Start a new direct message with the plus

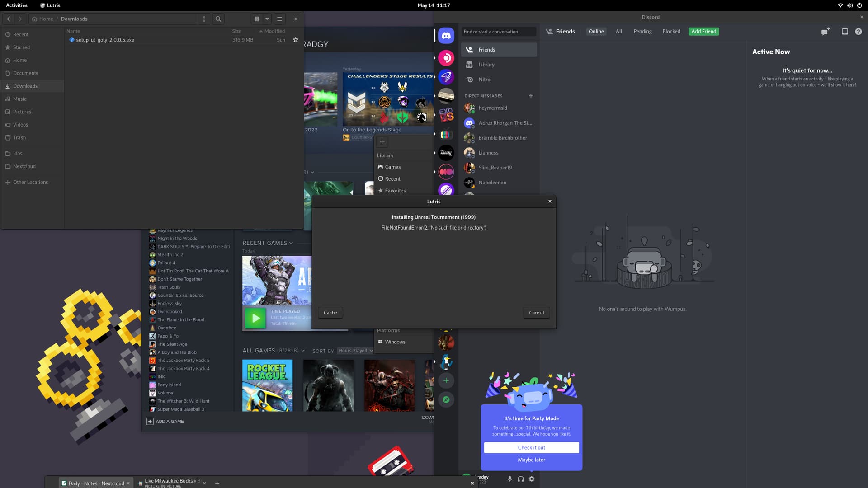click(531, 96)
